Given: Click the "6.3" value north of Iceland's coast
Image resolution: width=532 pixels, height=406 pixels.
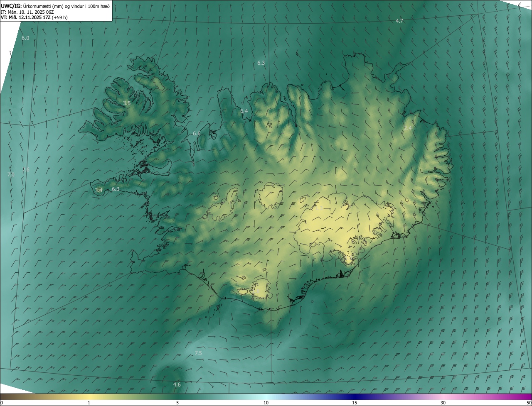Looking at the screenshot, I should [261, 63].
